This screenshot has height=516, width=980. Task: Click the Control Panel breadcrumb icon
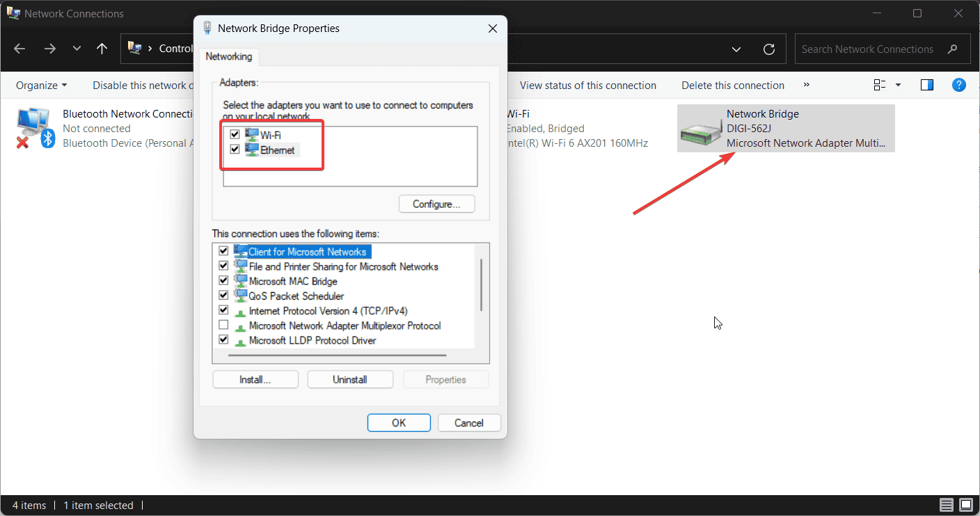(x=135, y=49)
